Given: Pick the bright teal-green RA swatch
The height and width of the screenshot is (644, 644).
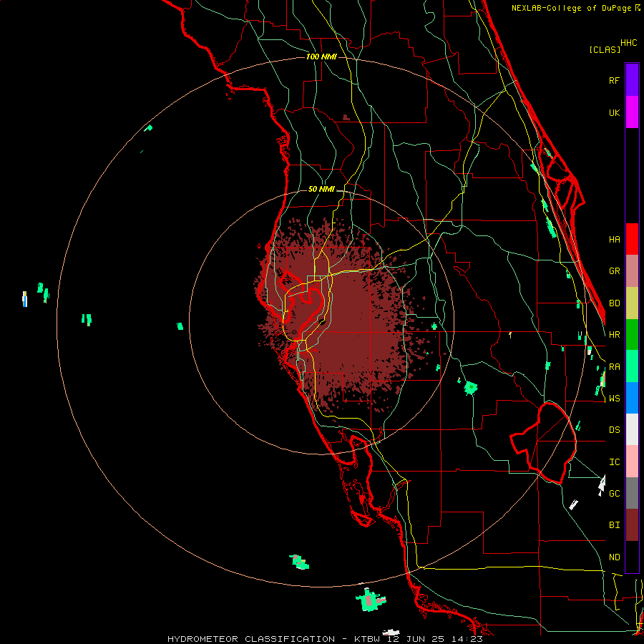Looking at the screenshot, I should pyautogui.click(x=632, y=366).
